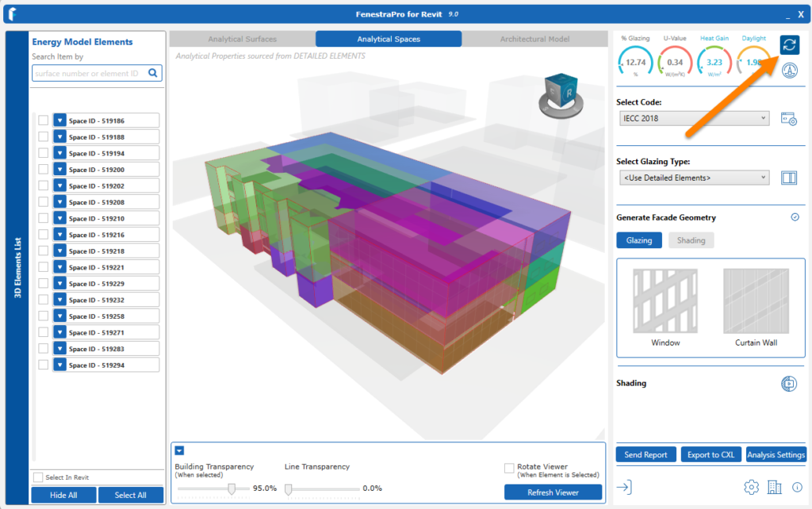
Task: Click the refresh results icon beside the gauges
Action: [789, 44]
